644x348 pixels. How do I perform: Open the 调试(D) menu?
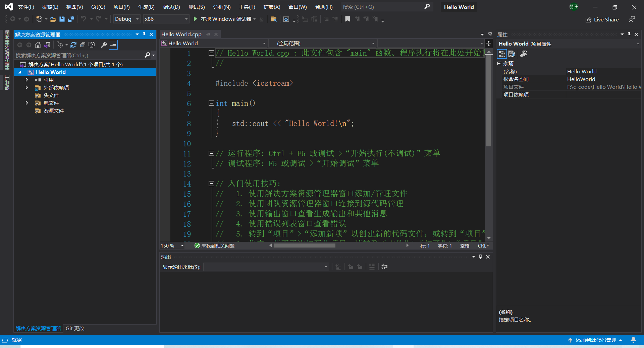[171, 7]
